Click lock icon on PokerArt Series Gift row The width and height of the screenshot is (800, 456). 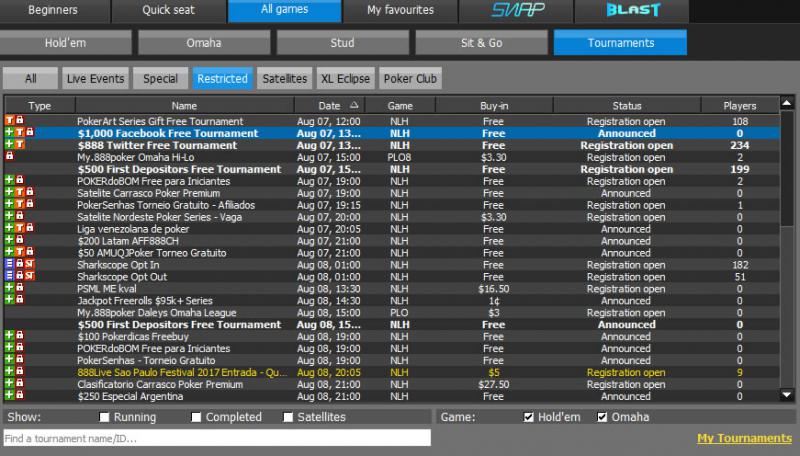tap(19, 120)
